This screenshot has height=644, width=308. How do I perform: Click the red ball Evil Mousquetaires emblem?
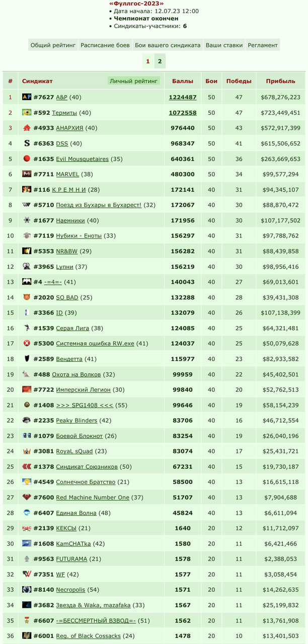pos(27,159)
